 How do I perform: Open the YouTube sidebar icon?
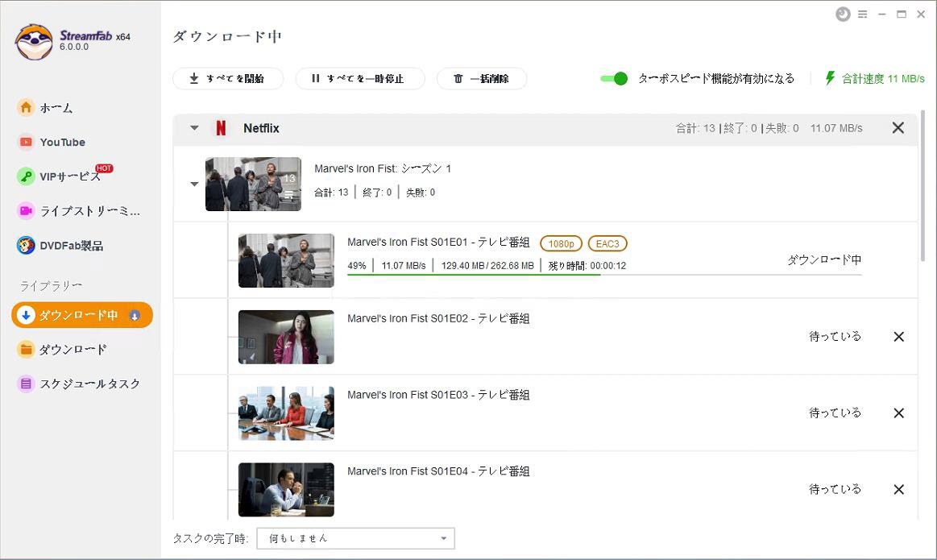[x=26, y=143]
